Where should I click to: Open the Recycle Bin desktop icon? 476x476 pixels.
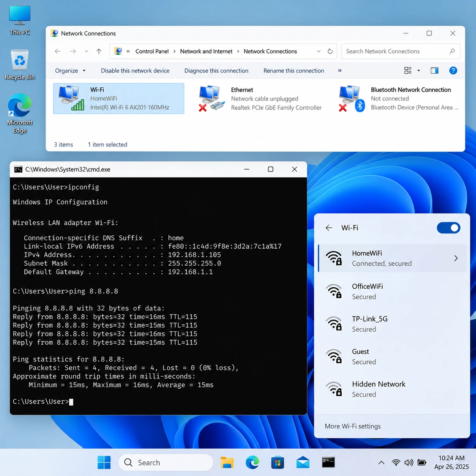[20, 65]
